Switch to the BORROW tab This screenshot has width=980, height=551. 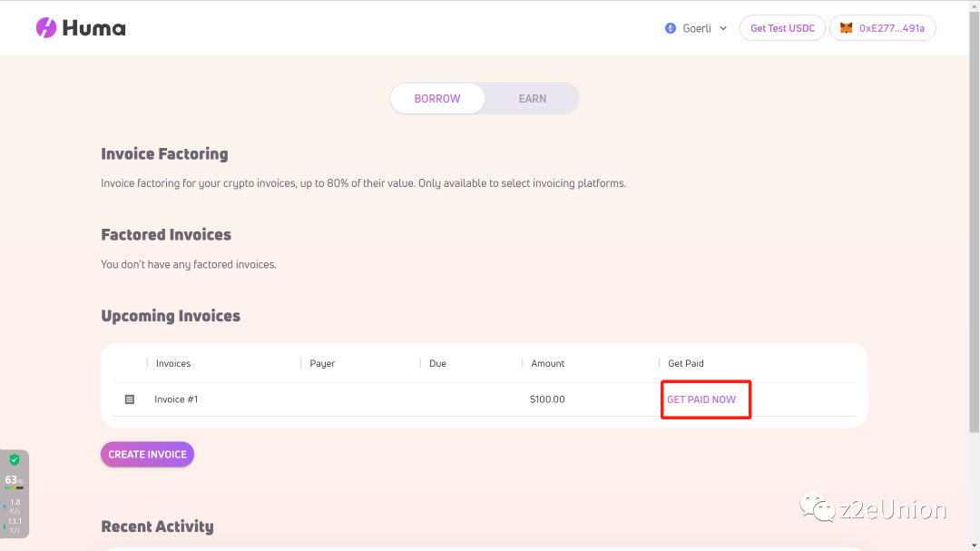437,99
